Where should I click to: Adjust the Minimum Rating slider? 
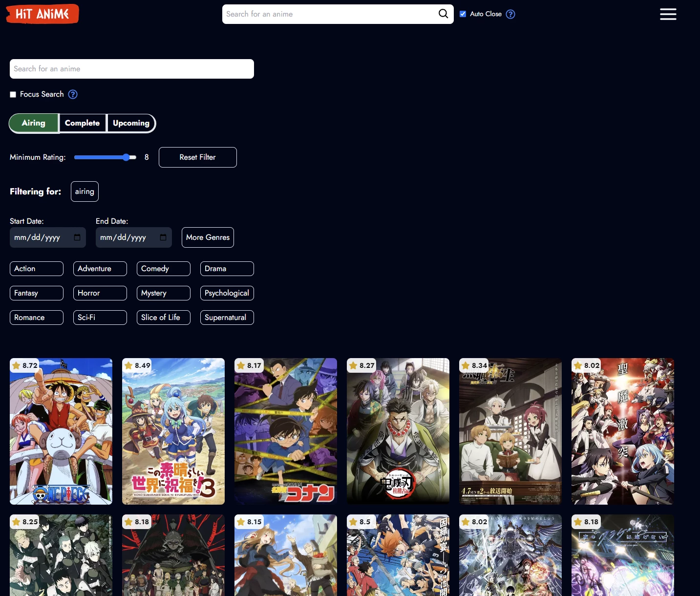pos(105,157)
